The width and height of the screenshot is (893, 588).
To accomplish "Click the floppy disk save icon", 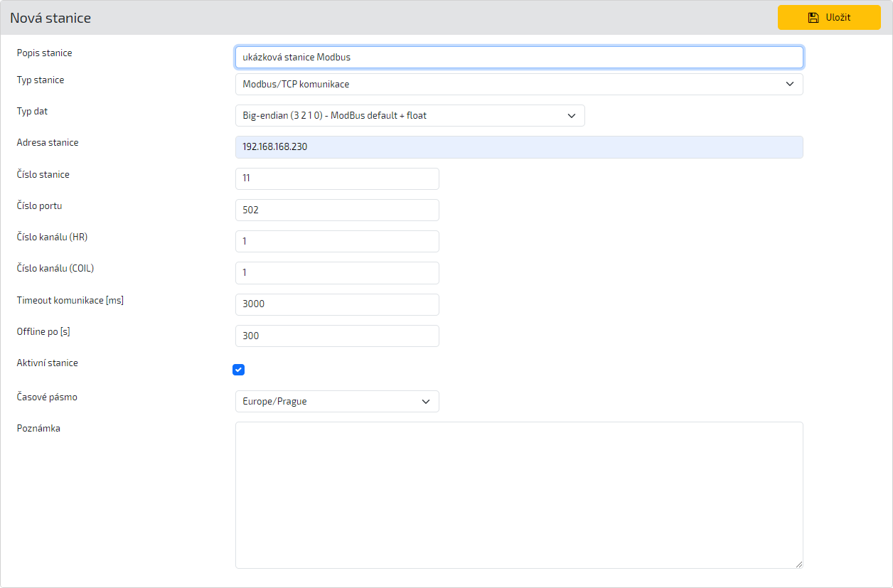I will (813, 18).
